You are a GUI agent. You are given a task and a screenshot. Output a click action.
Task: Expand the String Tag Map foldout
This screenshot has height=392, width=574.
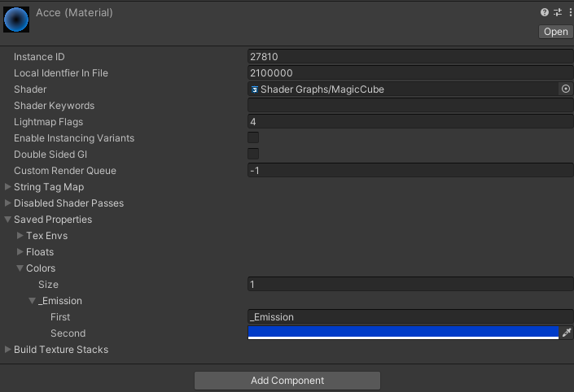[x=7, y=187]
